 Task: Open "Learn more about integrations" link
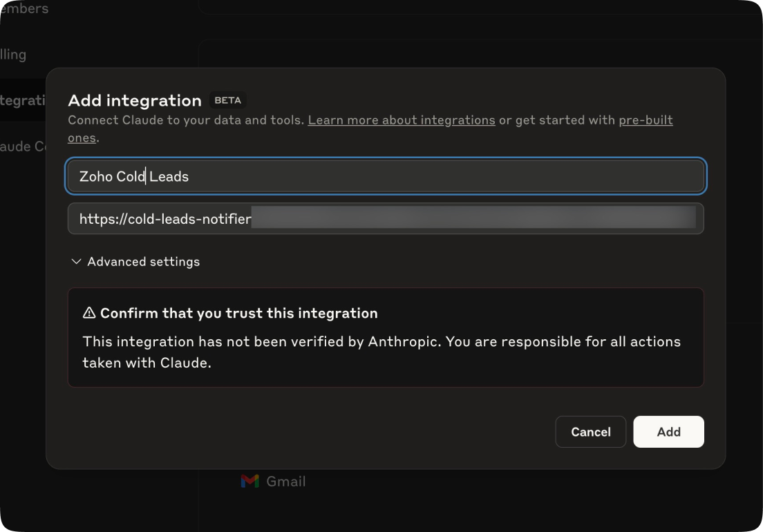(402, 120)
